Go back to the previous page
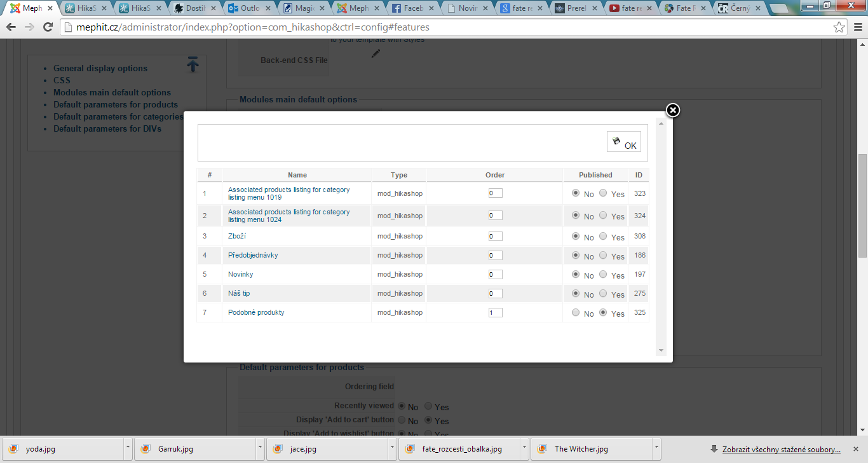This screenshot has height=463, width=868. [11, 27]
